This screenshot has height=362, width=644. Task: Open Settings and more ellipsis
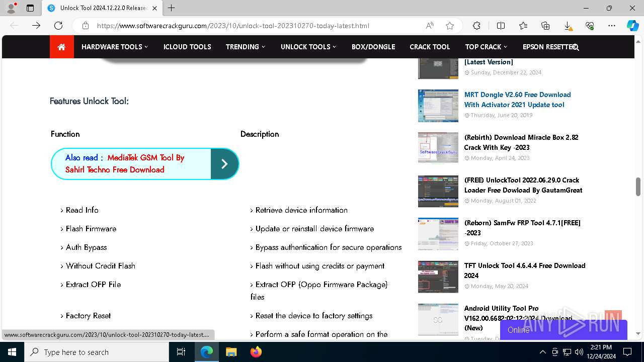(612, 26)
